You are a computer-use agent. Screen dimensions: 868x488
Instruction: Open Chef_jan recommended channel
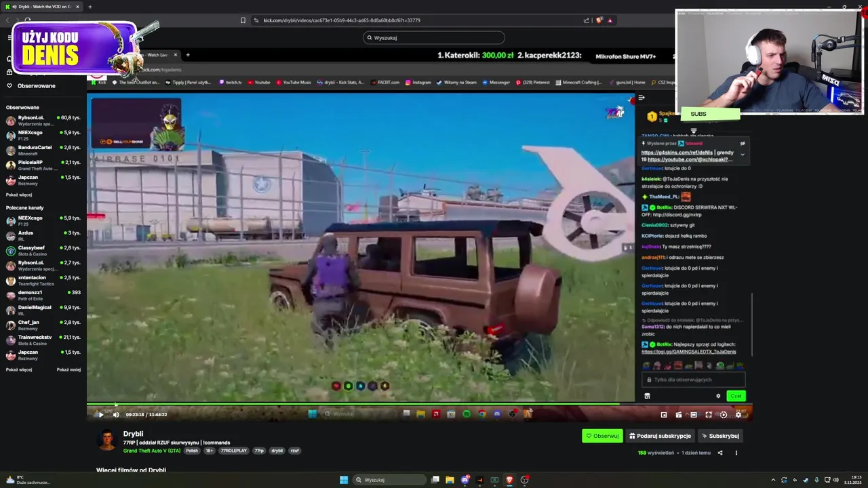(x=43, y=325)
